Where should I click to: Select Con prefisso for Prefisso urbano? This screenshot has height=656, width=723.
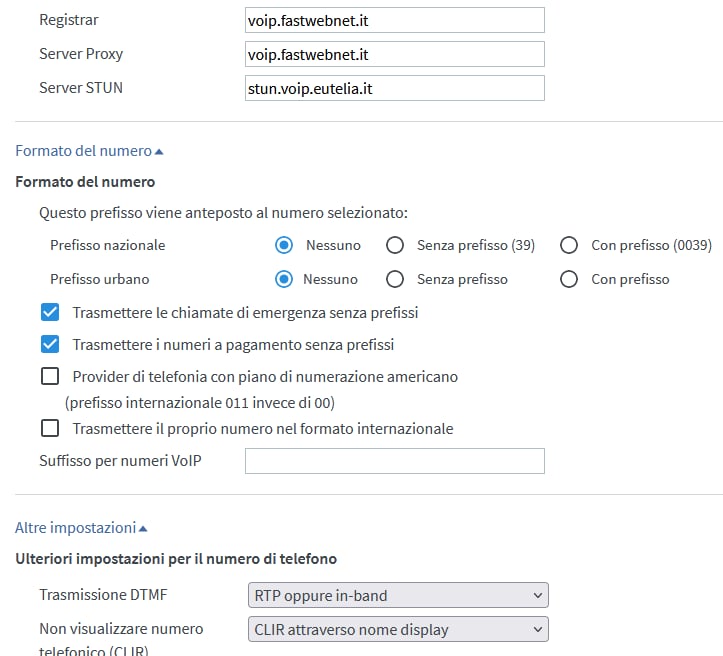(569, 279)
